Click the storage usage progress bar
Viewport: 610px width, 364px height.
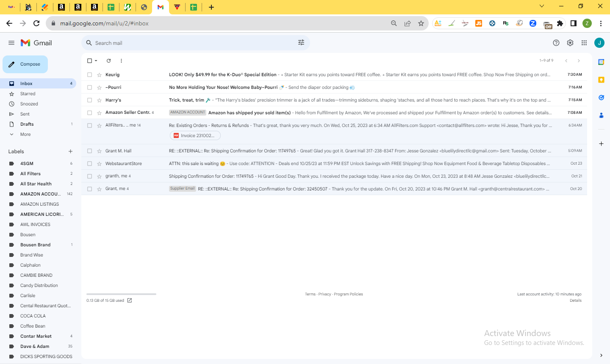click(121, 294)
